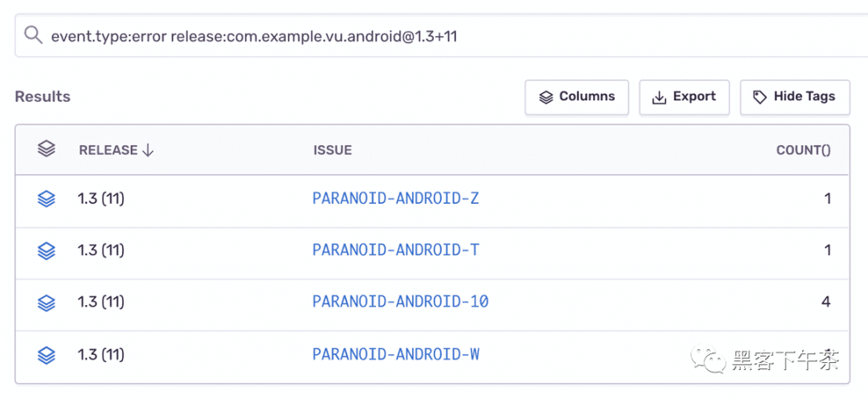Click the download icon inside Export button

click(x=659, y=97)
